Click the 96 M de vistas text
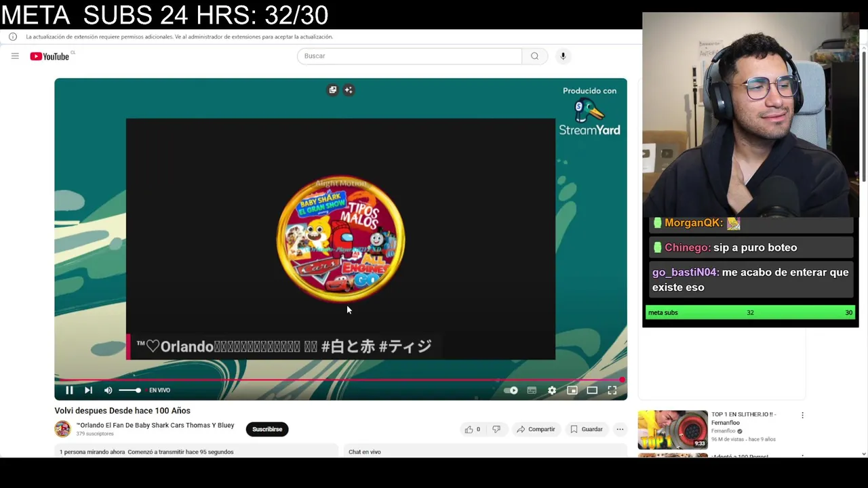The height and width of the screenshot is (488, 868). (728, 439)
